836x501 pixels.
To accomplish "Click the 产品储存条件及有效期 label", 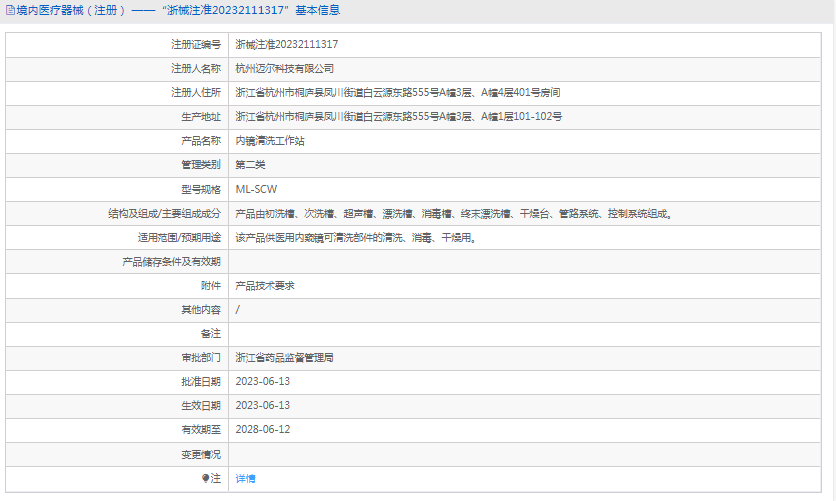I will click(171, 262).
